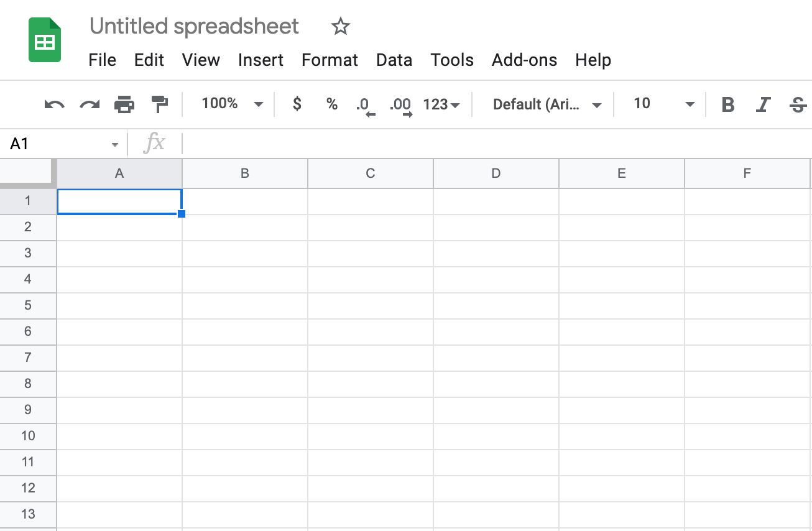
Task: Open the Add-ons menu
Action: click(524, 60)
